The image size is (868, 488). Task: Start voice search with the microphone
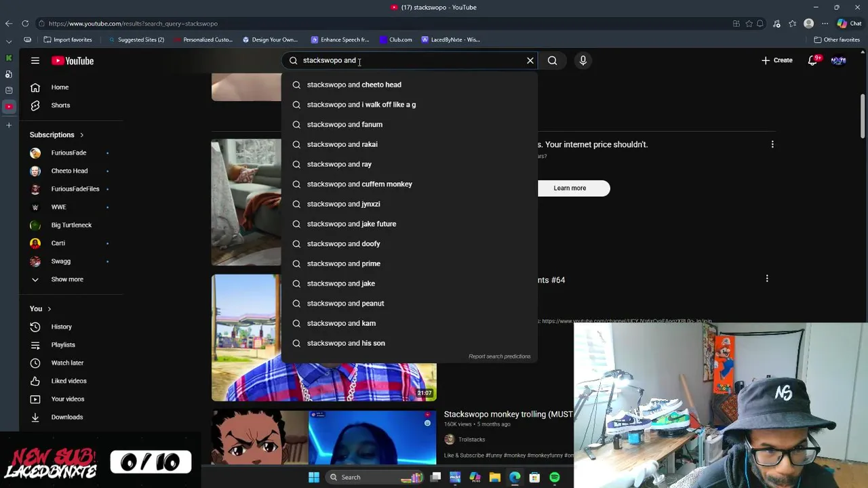pos(583,60)
